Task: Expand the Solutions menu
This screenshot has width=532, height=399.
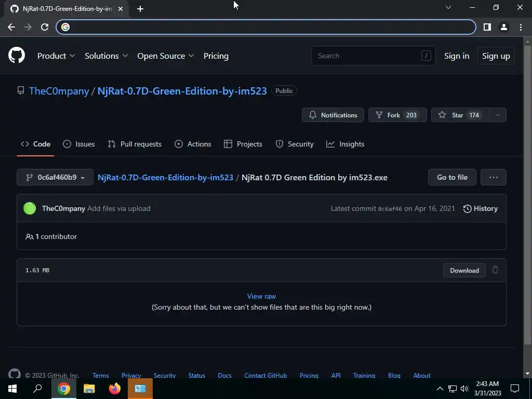Action: pos(106,56)
